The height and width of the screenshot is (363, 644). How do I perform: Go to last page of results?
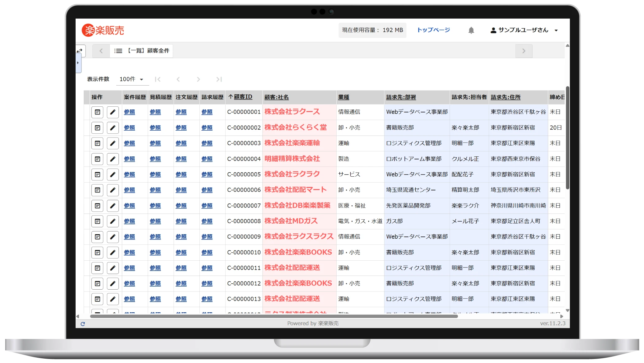219,79
